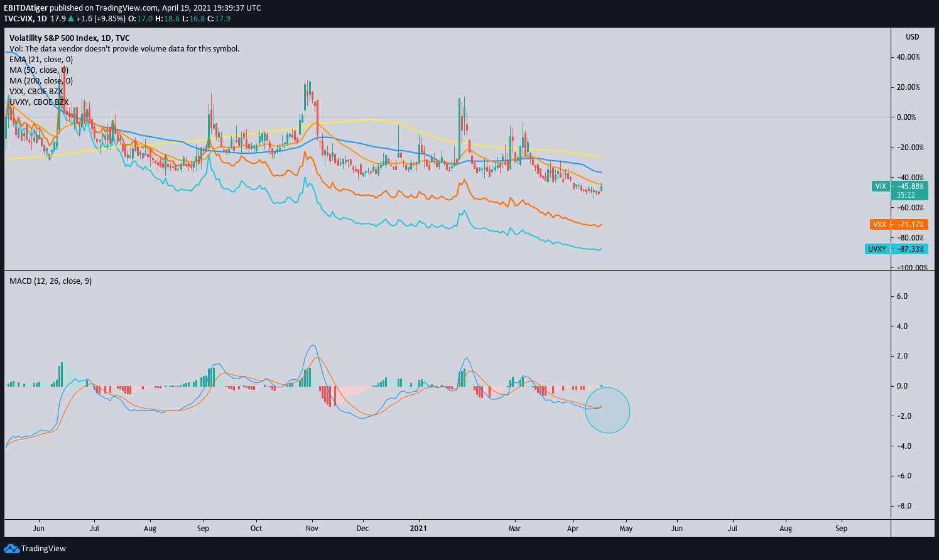Select the 'UVXY, CBOE BZX' comparison legend
The height and width of the screenshot is (560, 939).
click(39, 102)
